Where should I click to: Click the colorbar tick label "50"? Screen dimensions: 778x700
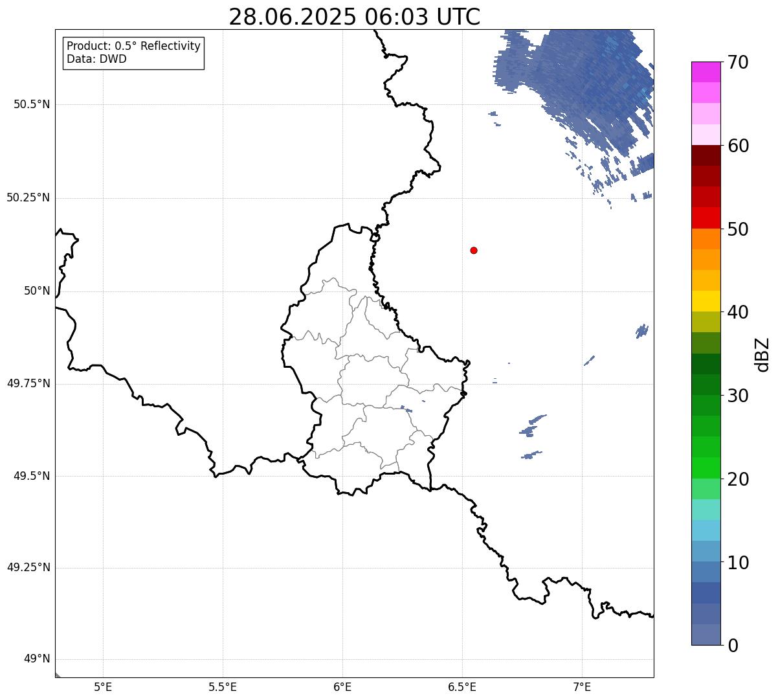739,229
